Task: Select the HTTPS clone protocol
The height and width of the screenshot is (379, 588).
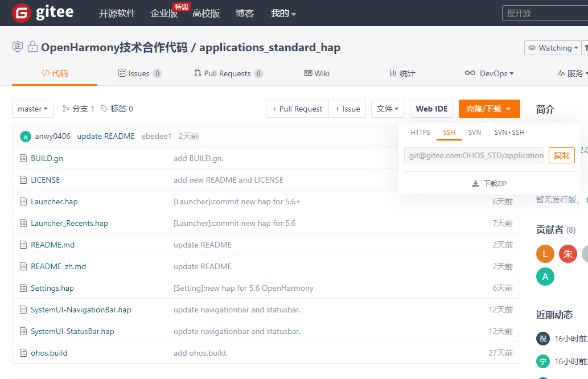Action: pos(421,133)
